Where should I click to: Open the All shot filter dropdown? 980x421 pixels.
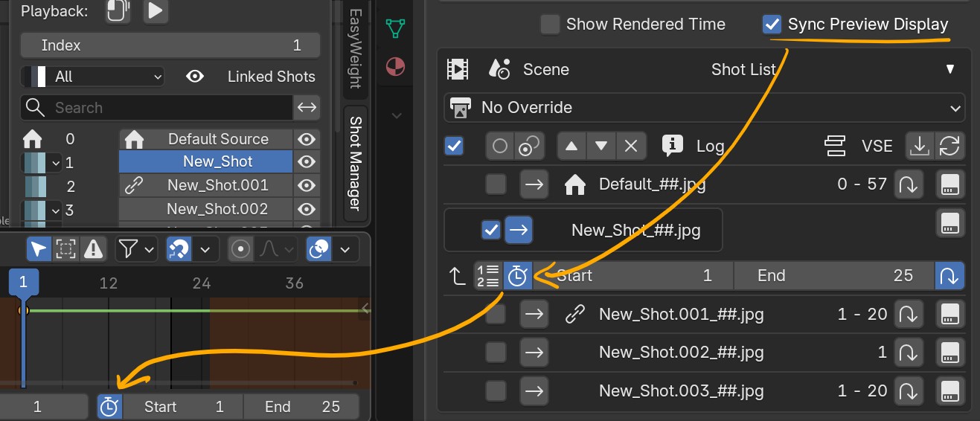(x=92, y=77)
